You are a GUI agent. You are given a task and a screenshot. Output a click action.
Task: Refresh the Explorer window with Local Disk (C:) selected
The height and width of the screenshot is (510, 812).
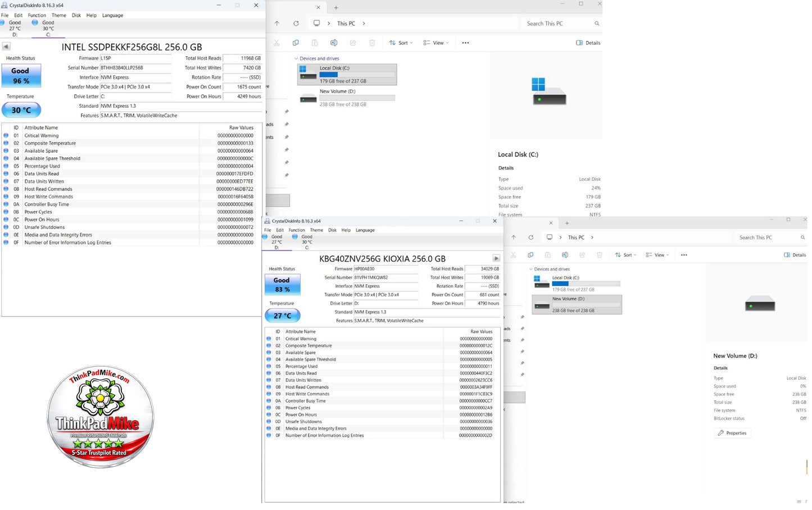point(296,24)
